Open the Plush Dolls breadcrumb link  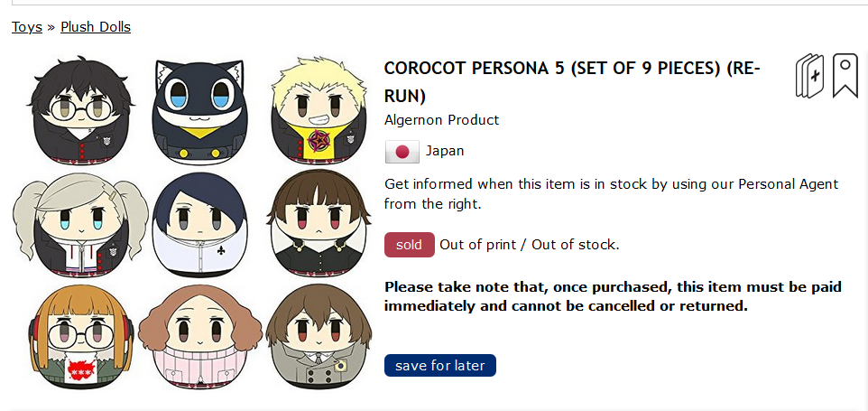[x=96, y=26]
